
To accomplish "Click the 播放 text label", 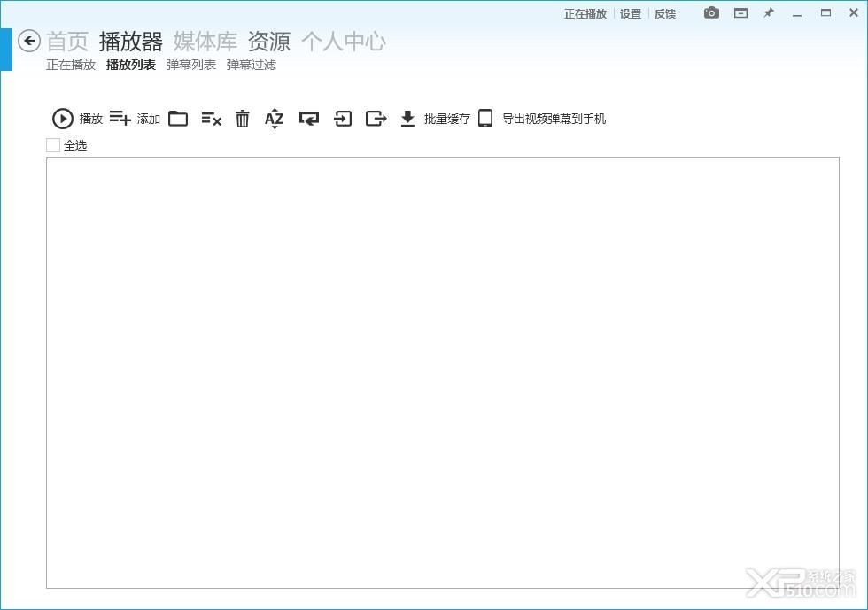I will pos(91,119).
